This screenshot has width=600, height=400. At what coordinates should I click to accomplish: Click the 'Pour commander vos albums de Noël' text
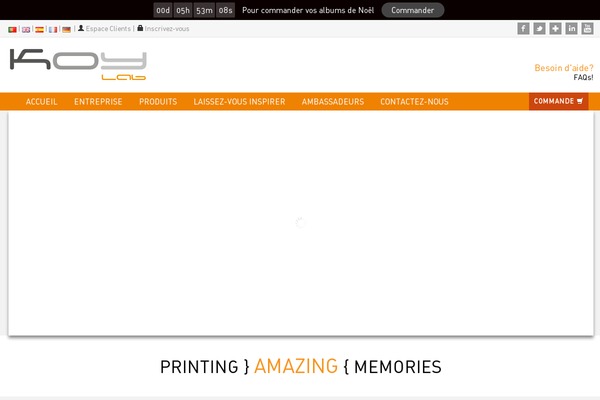[308, 10]
